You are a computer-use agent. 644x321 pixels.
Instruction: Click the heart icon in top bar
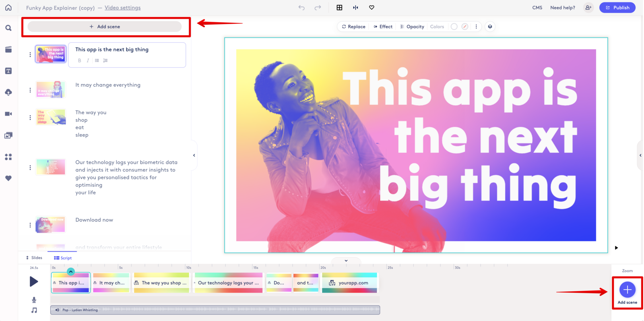point(372,8)
